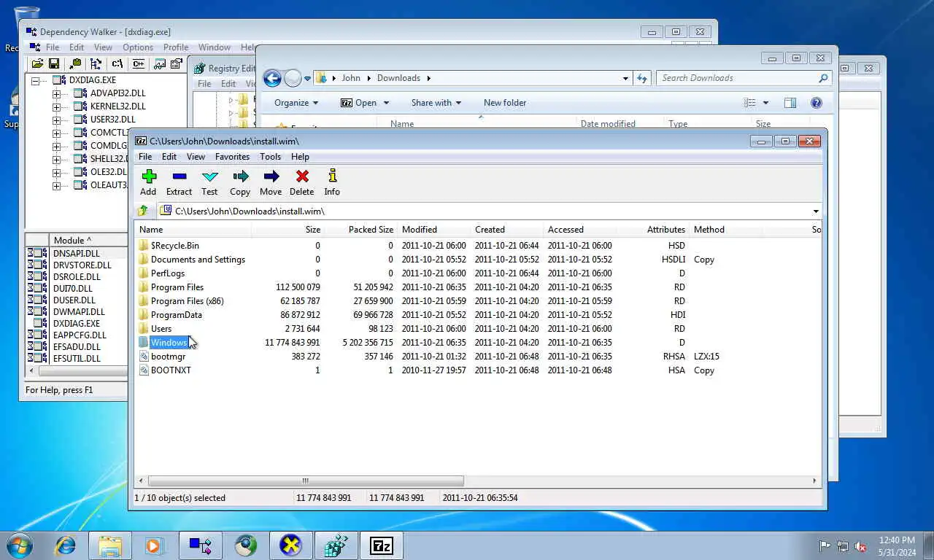Click the Search Downloads field in Explorer
Viewport: 934px width, 560px height.
point(744,78)
